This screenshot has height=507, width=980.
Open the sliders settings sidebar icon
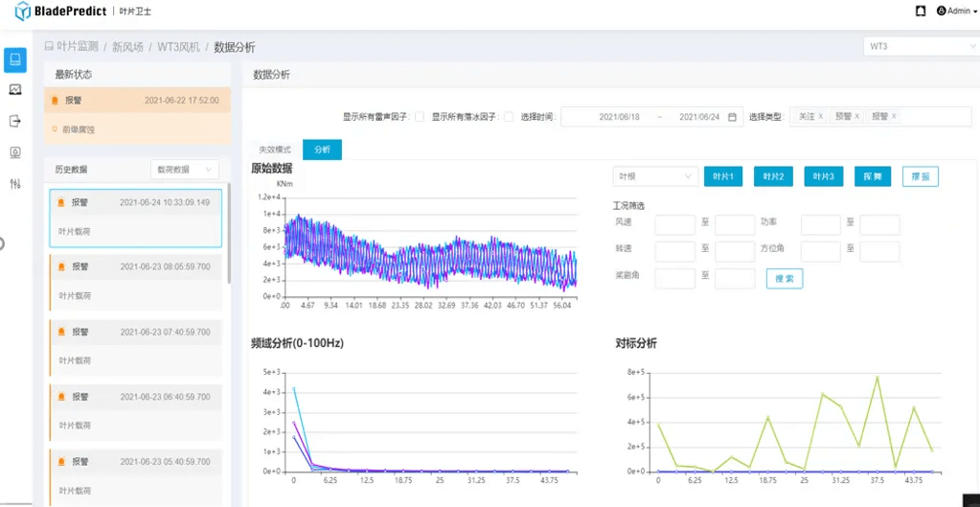click(15, 184)
